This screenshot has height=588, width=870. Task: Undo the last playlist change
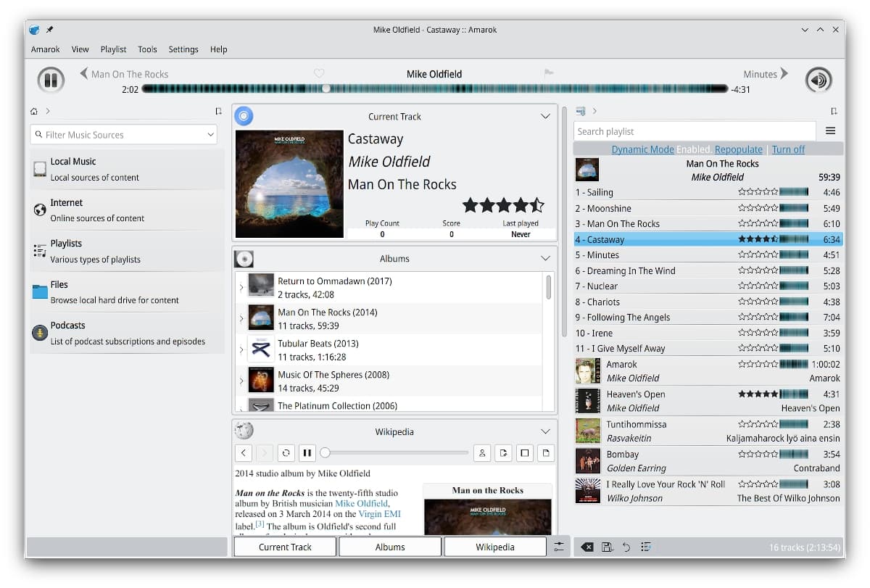(x=626, y=547)
